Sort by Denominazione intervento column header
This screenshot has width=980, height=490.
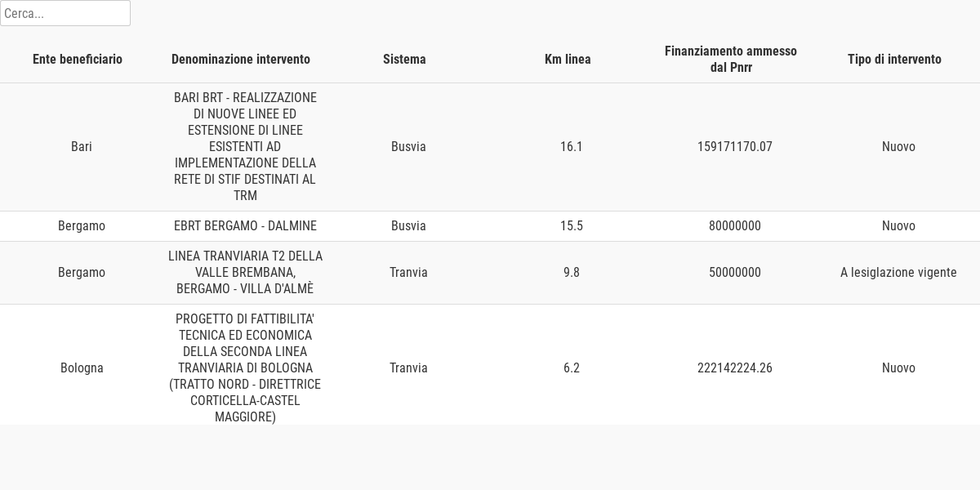[241, 59]
